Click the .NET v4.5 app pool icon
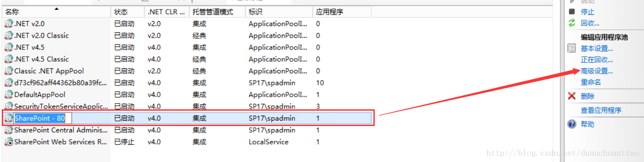 [x=9, y=47]
